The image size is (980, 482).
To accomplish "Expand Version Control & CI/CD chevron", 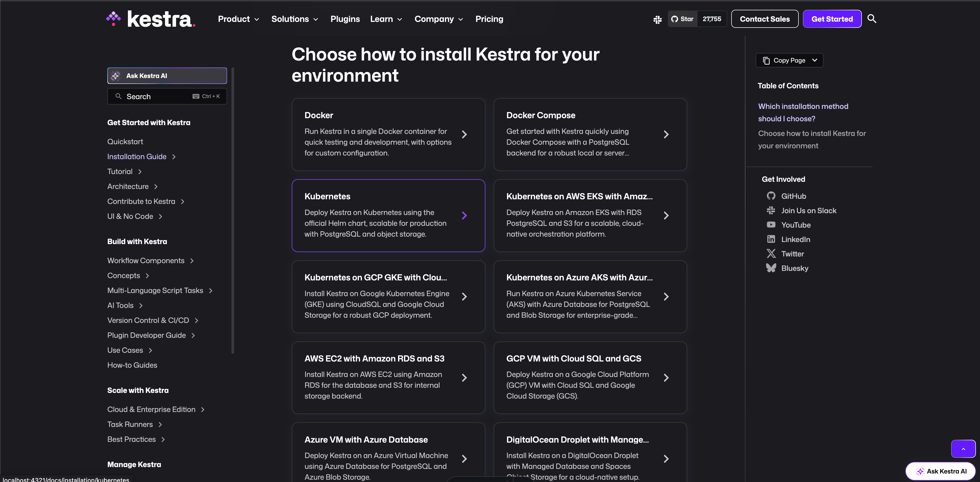I will click(x=196, y=320).
